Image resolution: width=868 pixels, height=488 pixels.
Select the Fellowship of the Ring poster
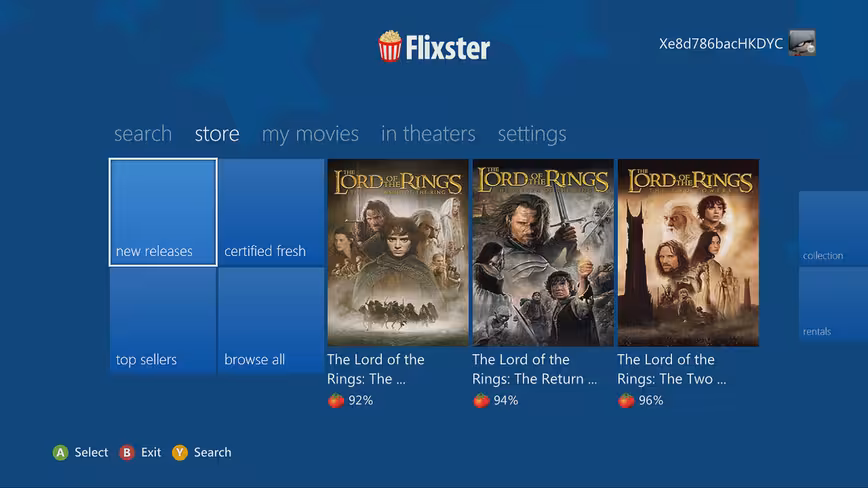[x=397, y=253]
